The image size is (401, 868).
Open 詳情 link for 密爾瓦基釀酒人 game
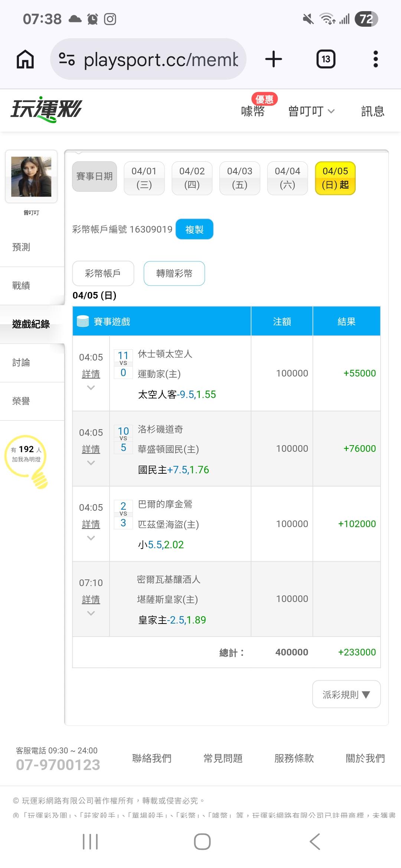pos(91,599)
